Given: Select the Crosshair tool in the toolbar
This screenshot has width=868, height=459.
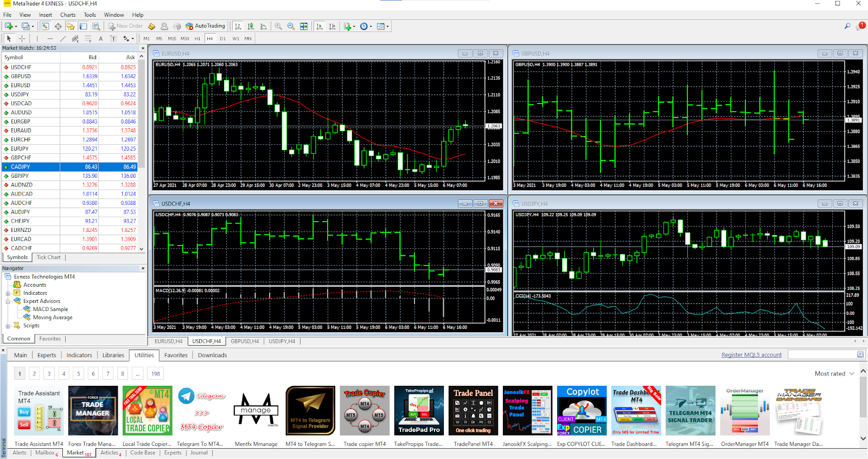Looking at the screenshot, I should coord(22,38).
